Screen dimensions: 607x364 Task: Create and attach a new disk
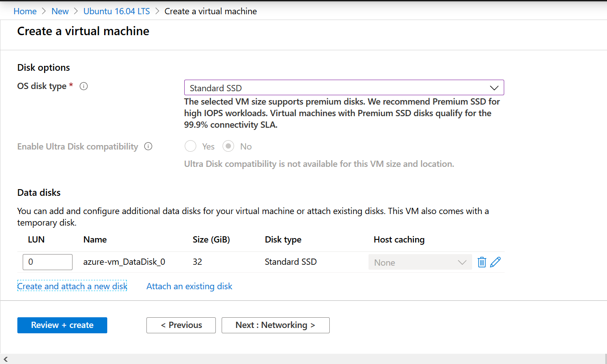point(72,286)
